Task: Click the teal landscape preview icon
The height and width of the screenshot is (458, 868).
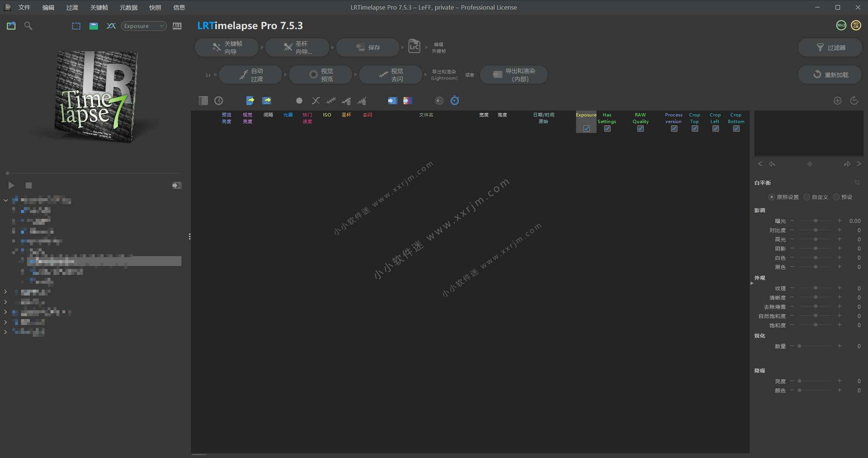Action: click(x=94, y=26)
